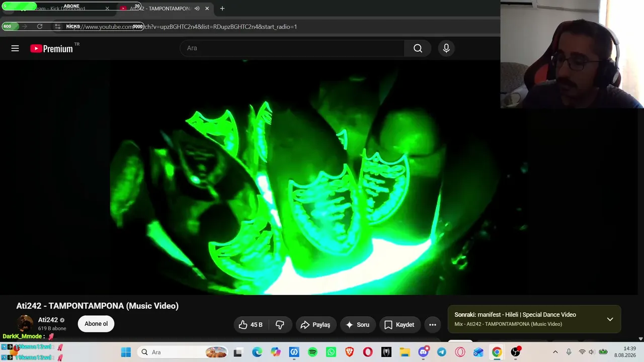This screenshot has width=644, height=362.
Task: Open WhatsApp from the taskbar
Action: (x=331, y=352)
